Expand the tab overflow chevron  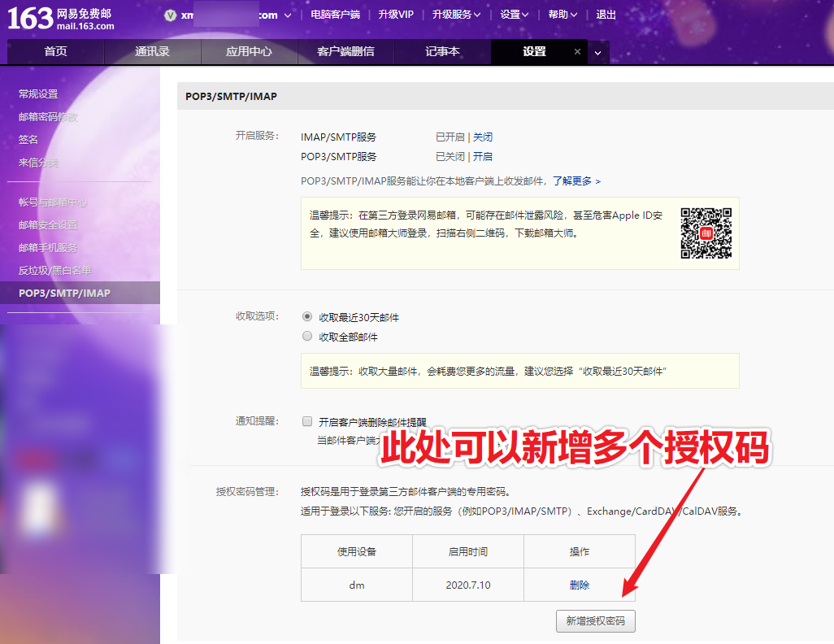click(597, 53)
